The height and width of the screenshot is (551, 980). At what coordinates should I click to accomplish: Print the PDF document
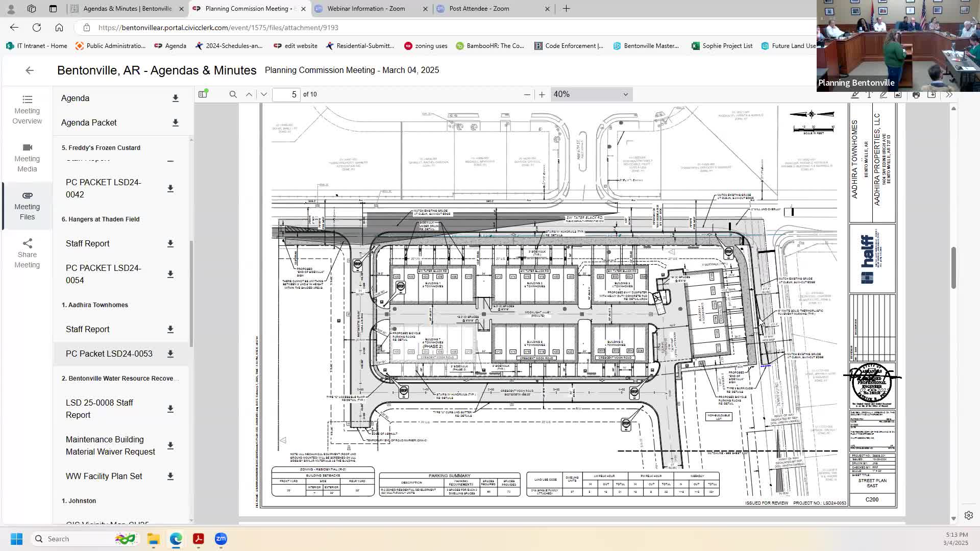(x=916, y=95)
